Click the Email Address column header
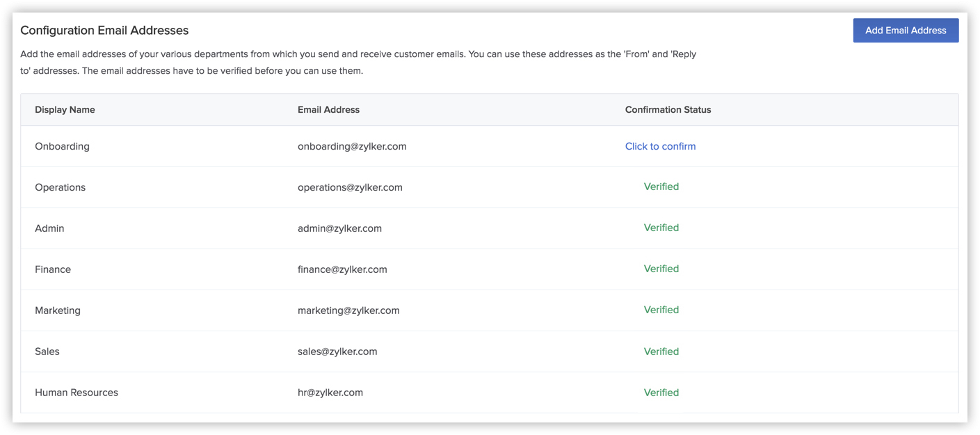 328,109
